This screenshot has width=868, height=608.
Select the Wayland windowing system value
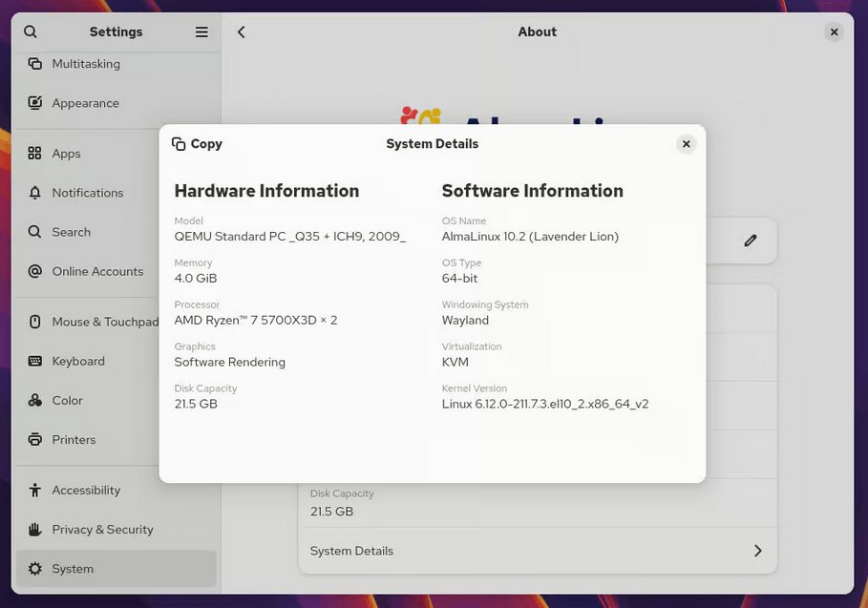[x=465, y=321]
